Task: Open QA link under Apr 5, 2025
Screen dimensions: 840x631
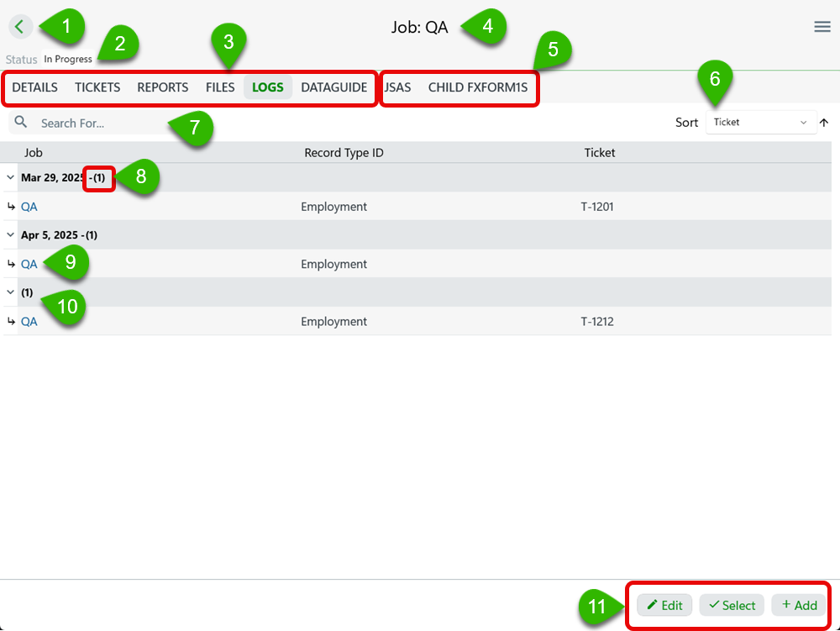Action: click(x=29, y=264)
